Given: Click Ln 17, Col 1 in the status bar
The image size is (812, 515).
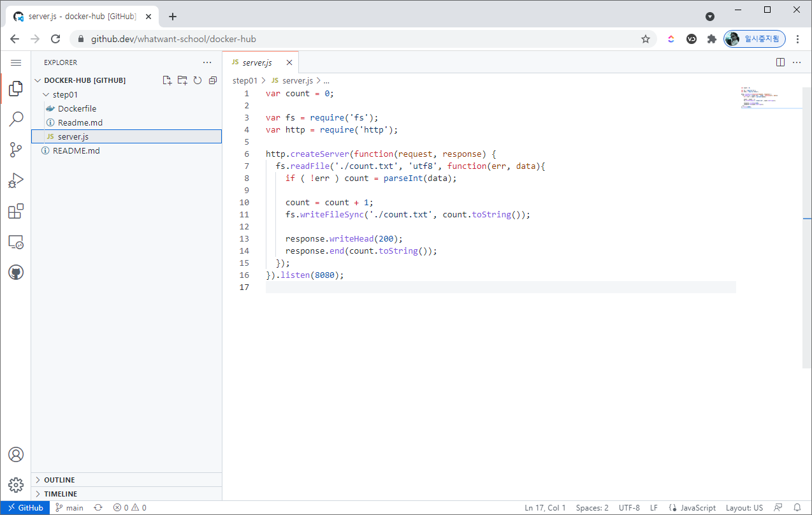Looking at the screenshot, I should tap(545, 508).
